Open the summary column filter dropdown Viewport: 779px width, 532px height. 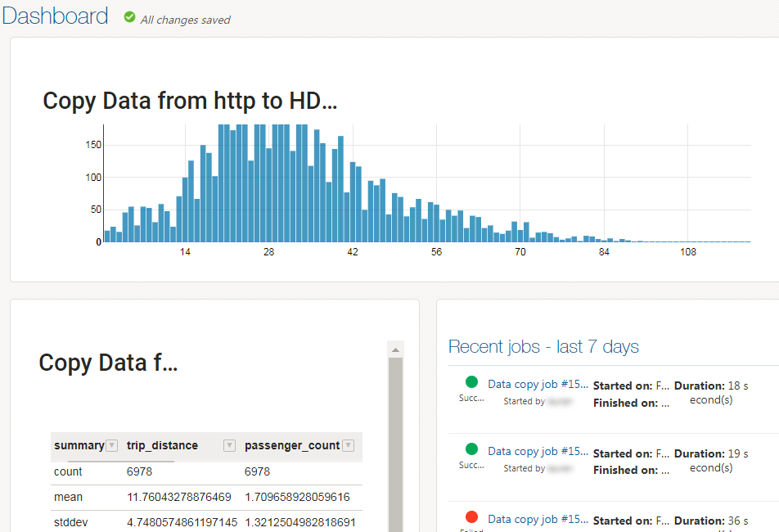click(111, 445)
